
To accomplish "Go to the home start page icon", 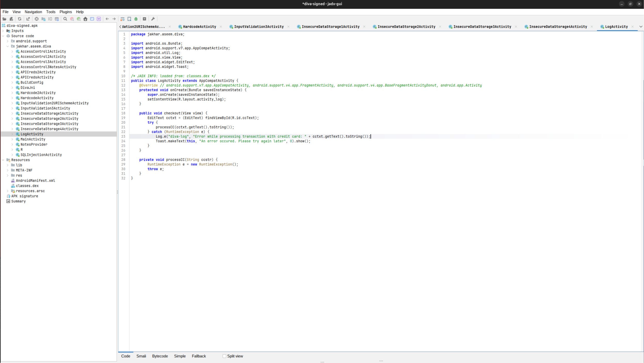I will click(x=85, y=19).
